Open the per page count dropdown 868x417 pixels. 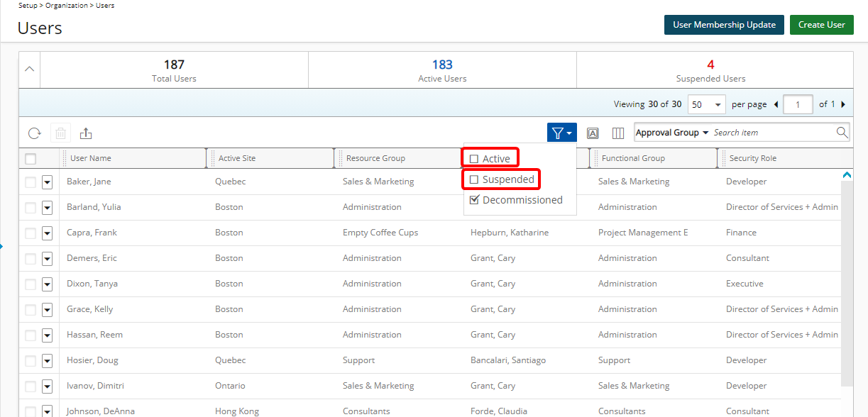tap(707, 104)
